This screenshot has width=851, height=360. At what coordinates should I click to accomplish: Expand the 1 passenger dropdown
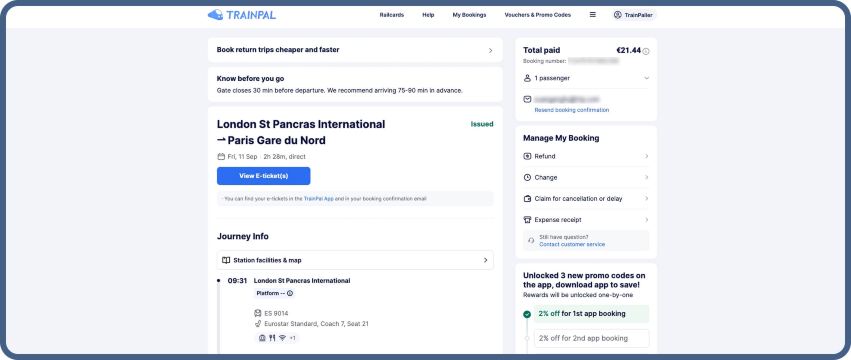[646, 78]
